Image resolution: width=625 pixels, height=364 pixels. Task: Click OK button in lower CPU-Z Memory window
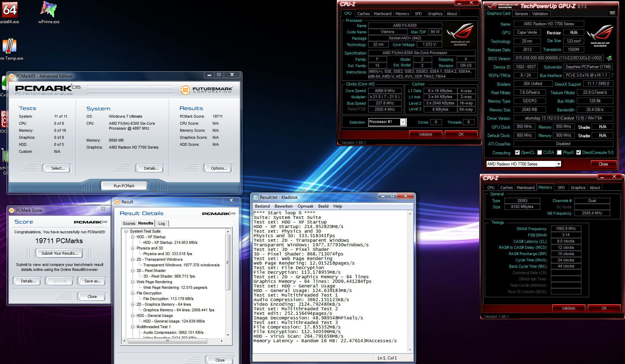(604, 308)
